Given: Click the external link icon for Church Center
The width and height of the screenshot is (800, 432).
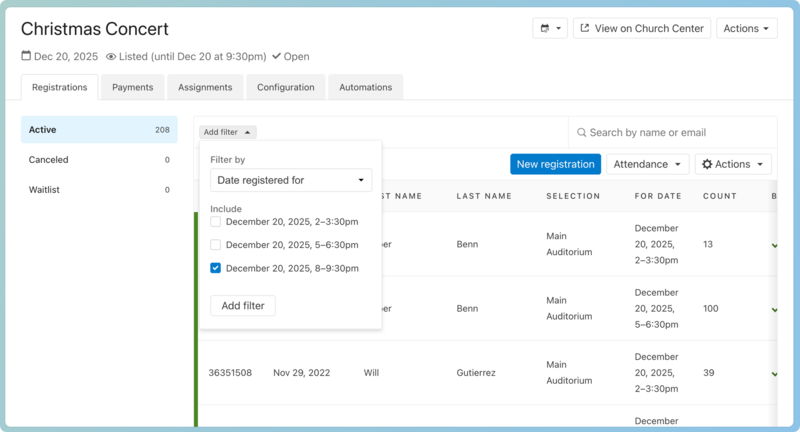Looking at the screenshot, I should tap(584, 29).
